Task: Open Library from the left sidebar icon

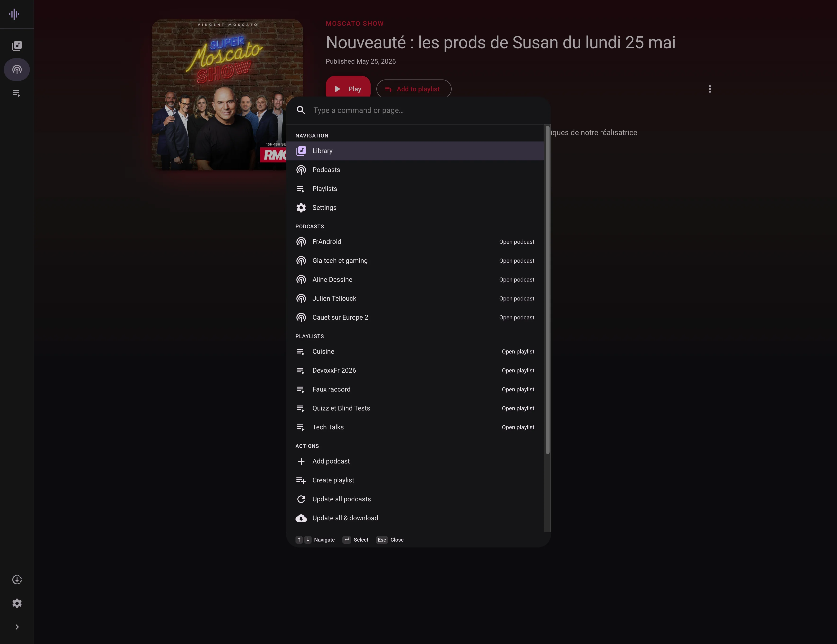Action: pyautogui.click(x=17, y=46)
